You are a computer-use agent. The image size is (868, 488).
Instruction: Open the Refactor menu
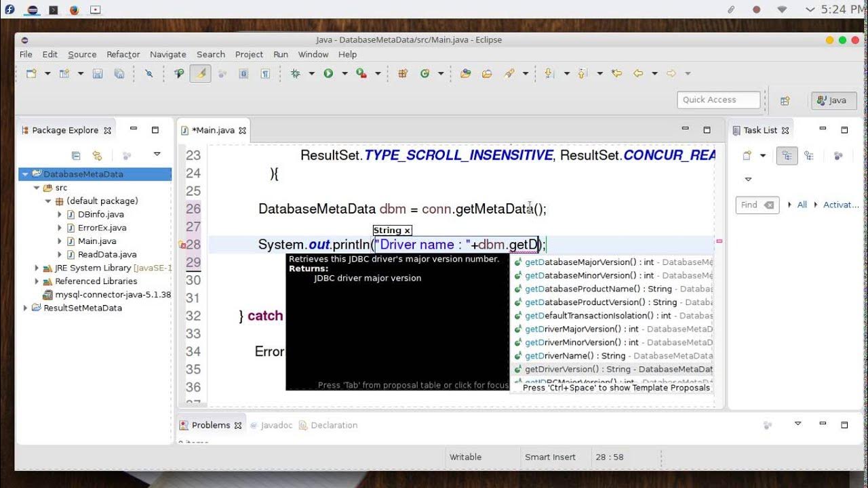123,54
